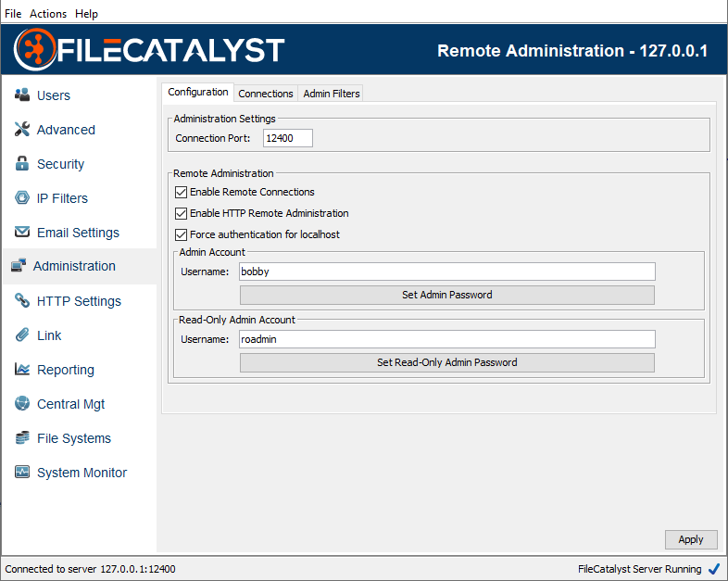Click the FileCatalyst logo emblem

[35, 49]
